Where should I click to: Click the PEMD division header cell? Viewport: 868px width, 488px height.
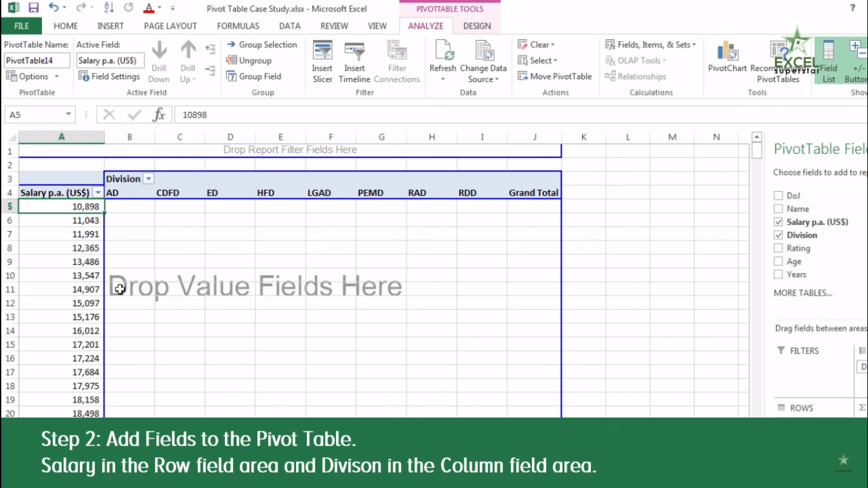tap(381, 193)
